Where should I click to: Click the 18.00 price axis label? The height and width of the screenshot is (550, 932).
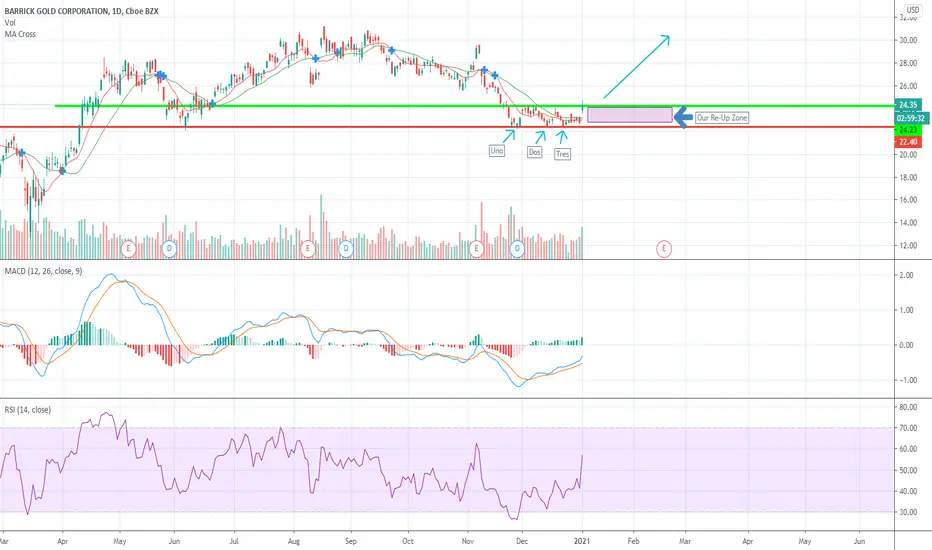[x=908, y=177]
